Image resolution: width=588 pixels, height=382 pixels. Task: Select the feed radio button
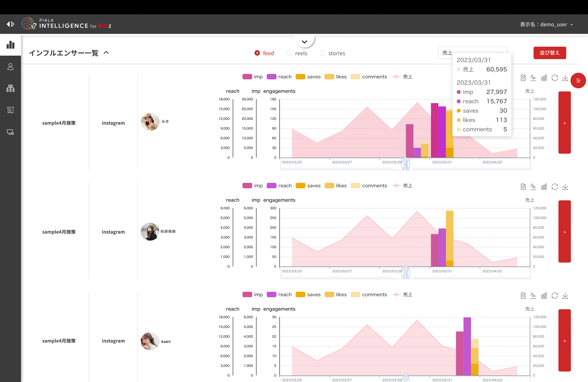tap(257, 53)
